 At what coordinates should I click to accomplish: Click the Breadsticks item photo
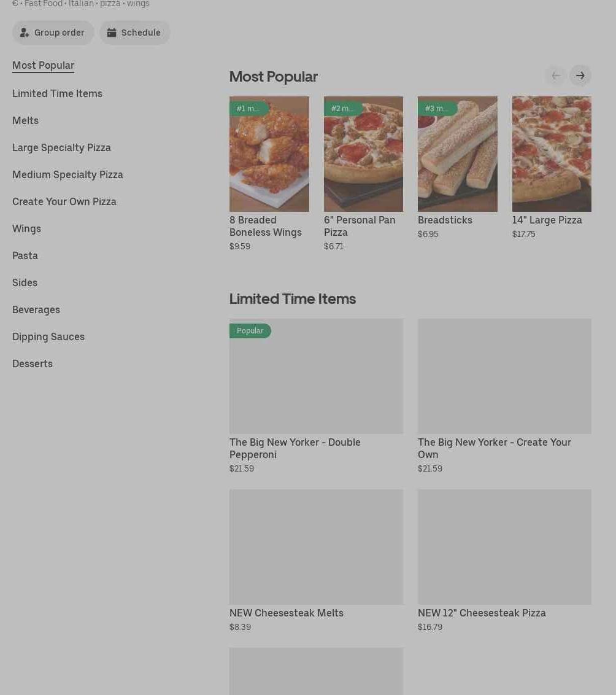click(457, 154)
